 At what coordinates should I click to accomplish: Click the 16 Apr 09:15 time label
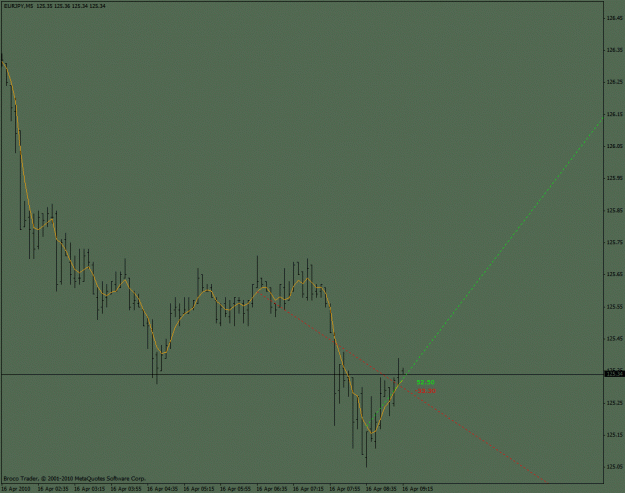418,489
